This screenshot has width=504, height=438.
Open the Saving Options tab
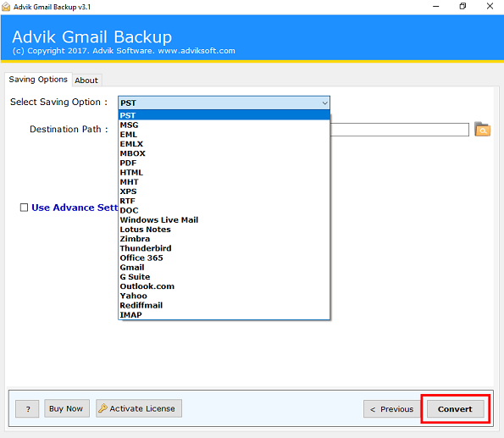pos(38,80)
